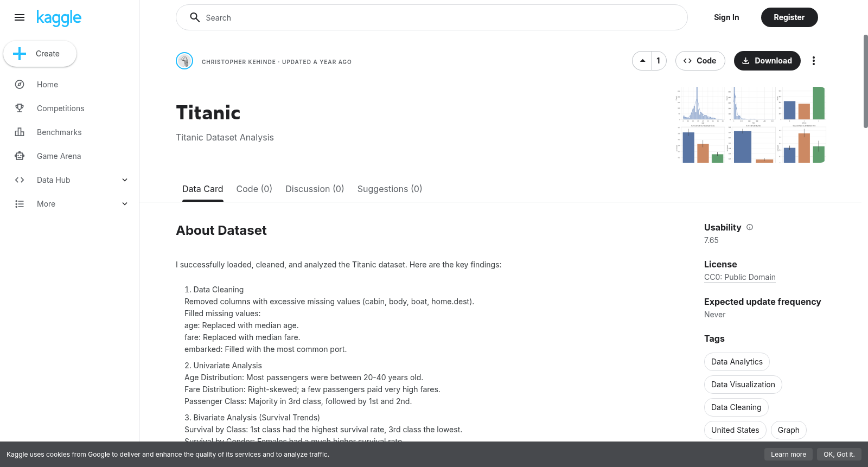868x467 pixels.
Task: Click the Create button
Action: (40, 54)
